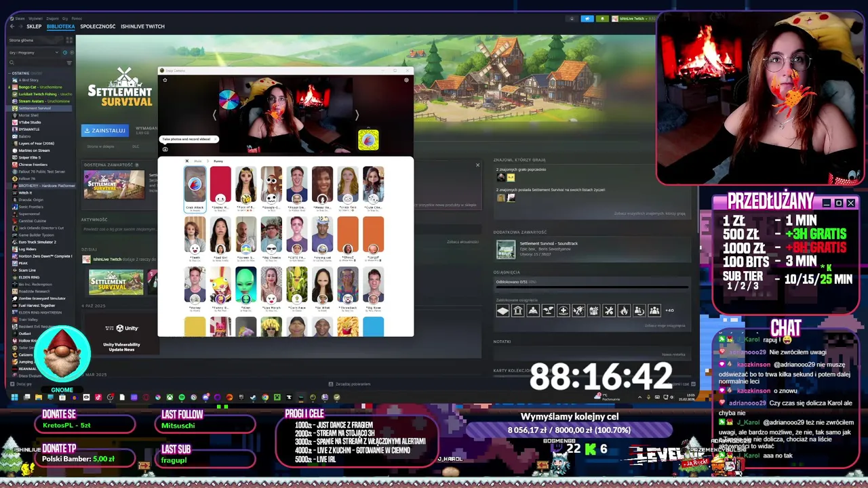Screen dimensions: 868x488
Task: Select the Teeth lens
Action: coord(195,239)
